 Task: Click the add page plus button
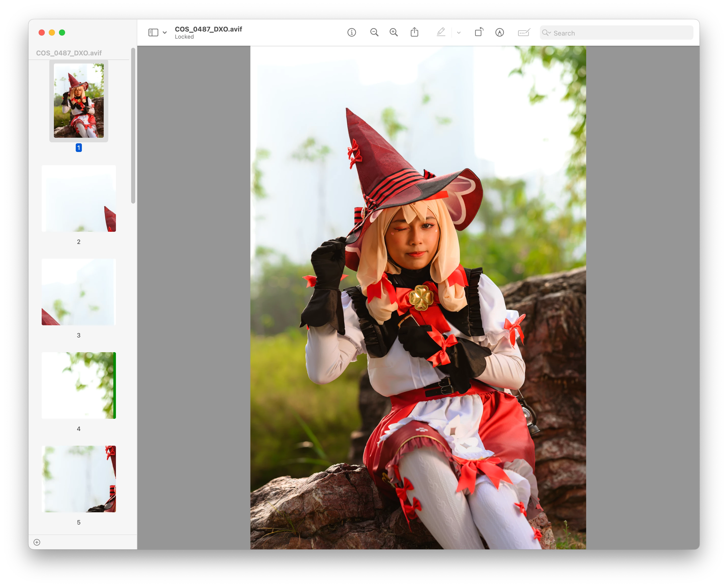(37, 542)
